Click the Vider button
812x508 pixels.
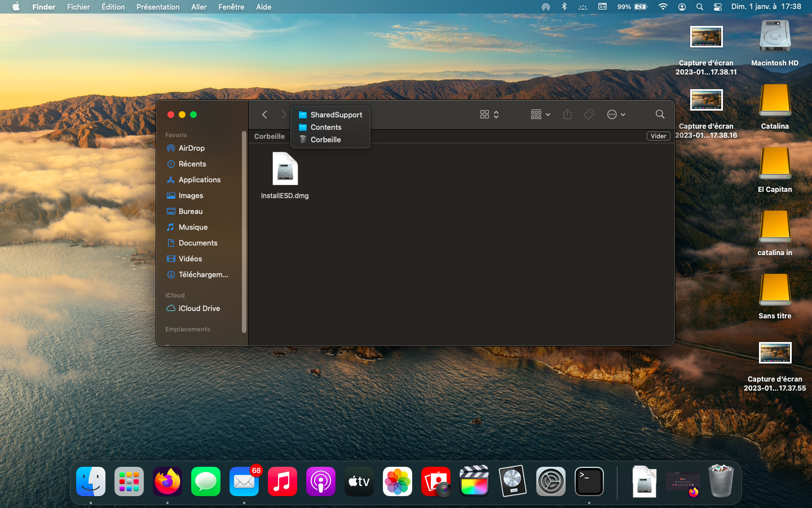click(658, 136)
